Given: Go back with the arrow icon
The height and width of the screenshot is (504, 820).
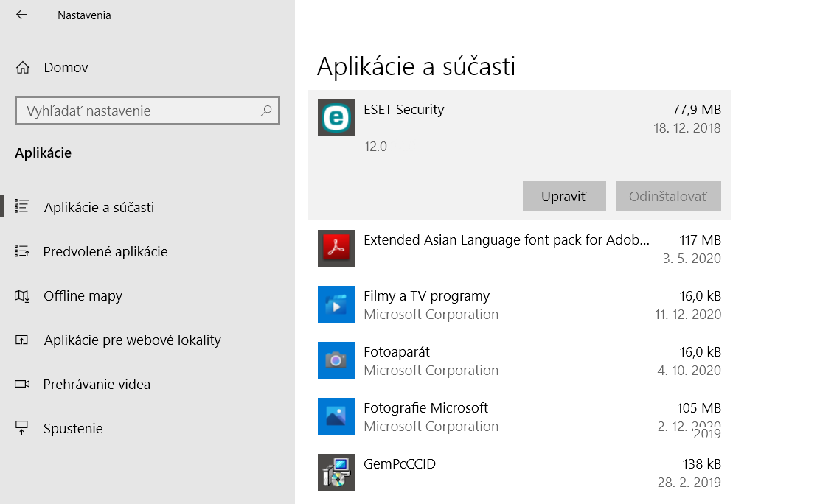Looking at the screenshot, I should 21,15.
